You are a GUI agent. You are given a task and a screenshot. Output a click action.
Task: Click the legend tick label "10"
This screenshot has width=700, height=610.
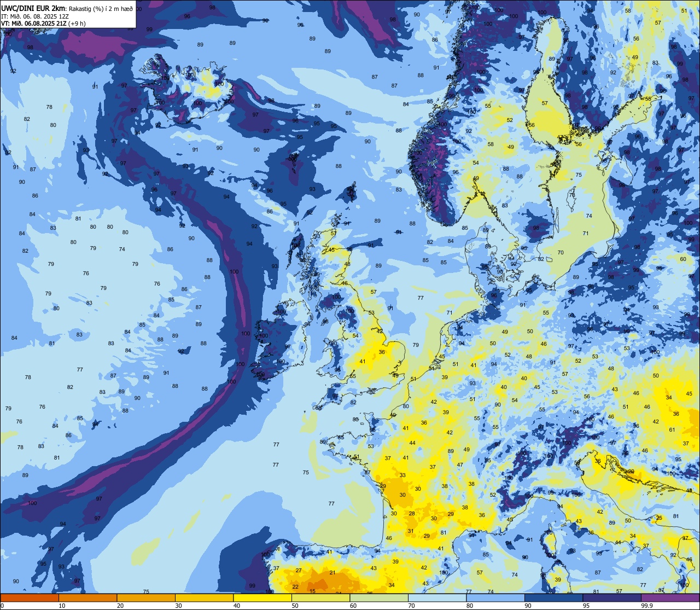tap(62, 606)
